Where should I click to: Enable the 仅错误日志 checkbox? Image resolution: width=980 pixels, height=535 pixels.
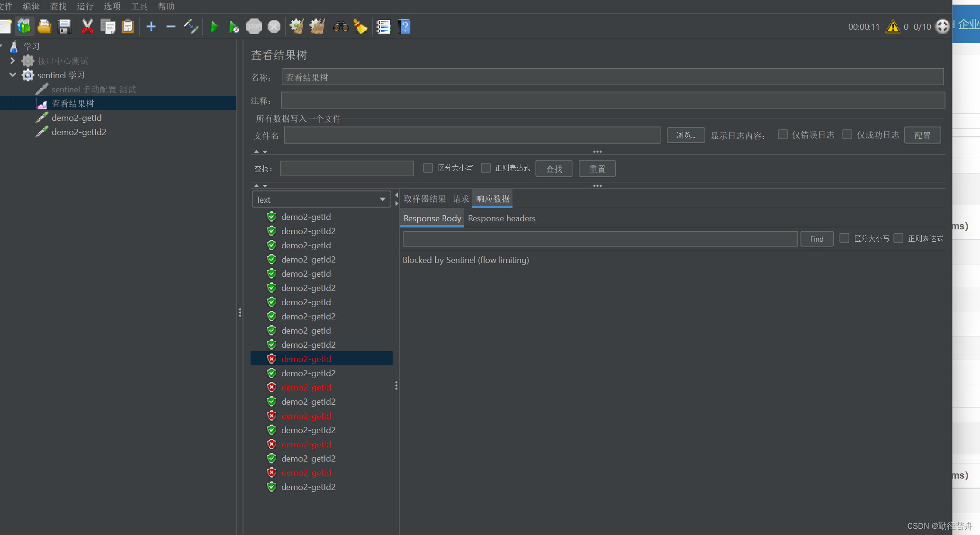coord(782,135)
